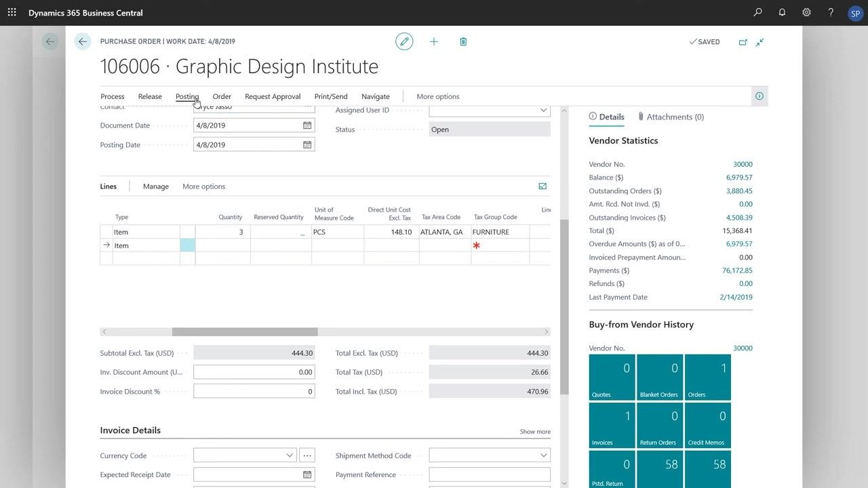
Task: Click the Quantity cell showing 3
Action: pos(223,232)
